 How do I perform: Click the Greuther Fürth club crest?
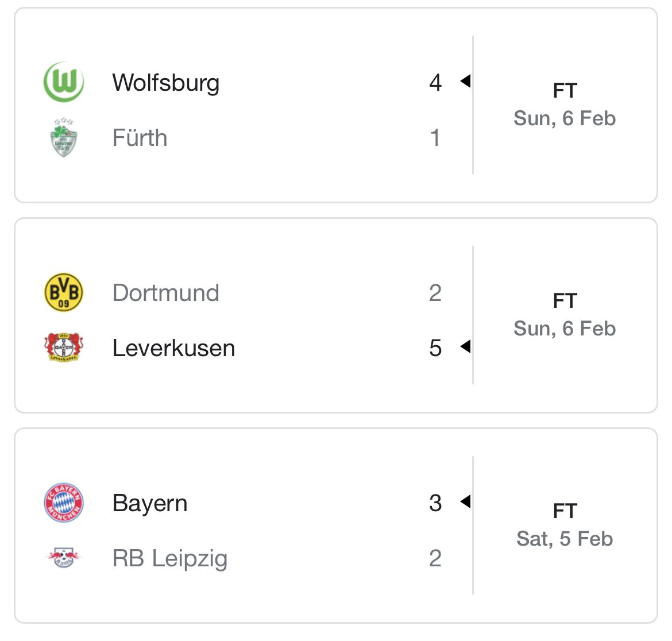64,138
